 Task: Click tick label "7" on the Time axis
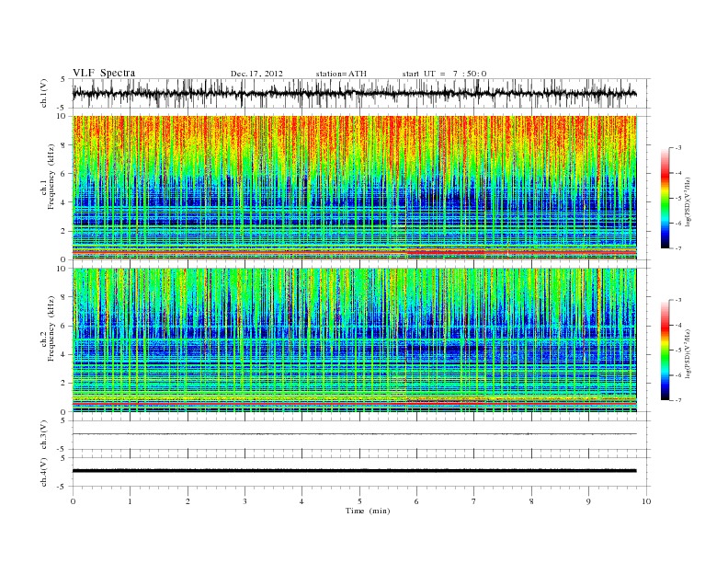(474, 501)
